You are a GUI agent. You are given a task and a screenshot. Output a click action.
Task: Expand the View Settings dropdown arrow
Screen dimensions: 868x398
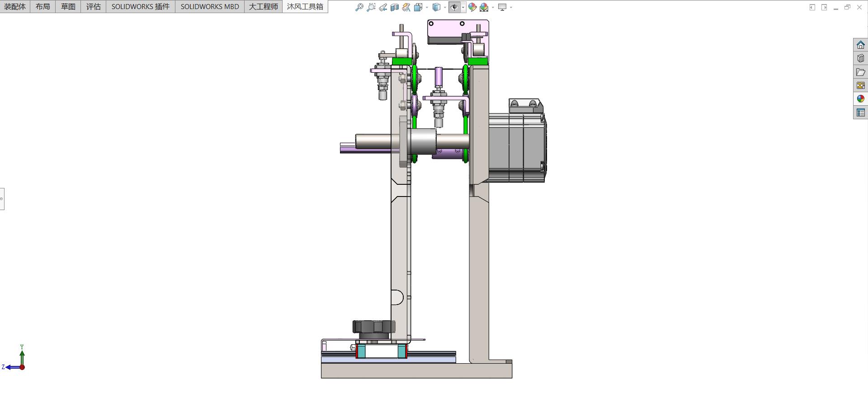pyautogui.click(x=511, y=7)
